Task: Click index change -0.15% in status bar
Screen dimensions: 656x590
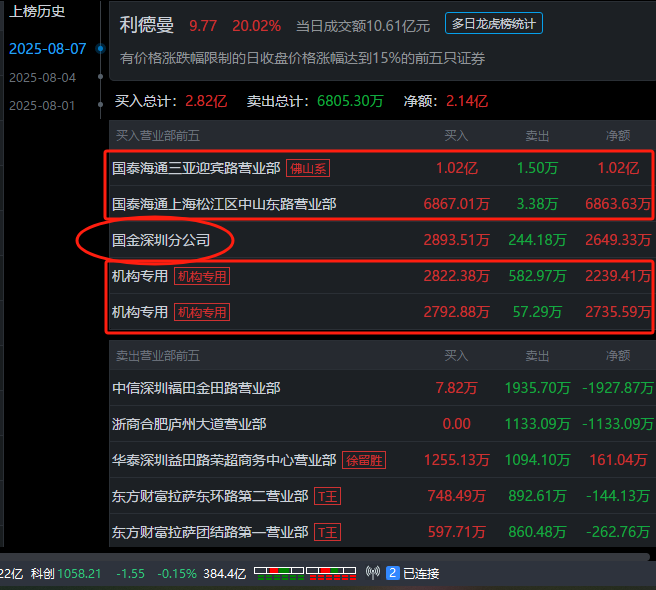Action: pyautogui.click(x=177, y=573)
